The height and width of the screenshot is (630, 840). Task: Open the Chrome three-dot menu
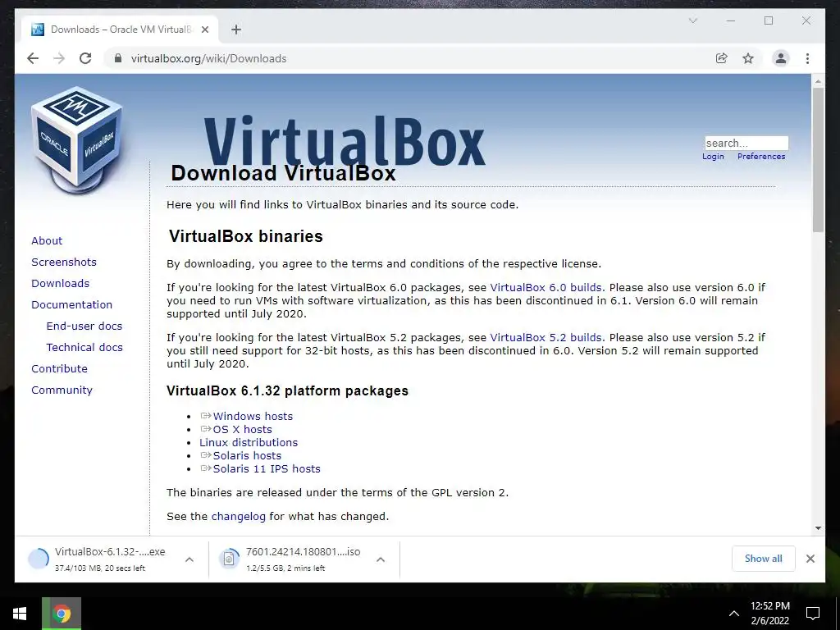(807, 58)
